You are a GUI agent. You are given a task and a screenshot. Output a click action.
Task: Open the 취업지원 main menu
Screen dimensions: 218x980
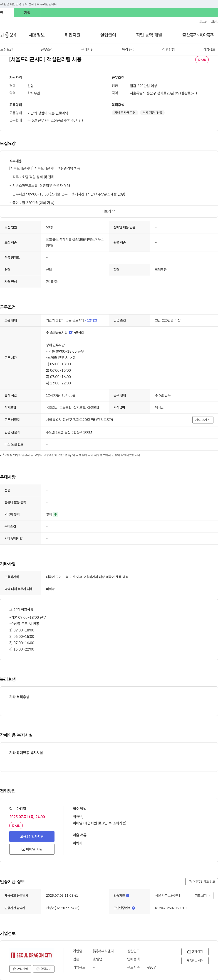(x=72, y=35)
